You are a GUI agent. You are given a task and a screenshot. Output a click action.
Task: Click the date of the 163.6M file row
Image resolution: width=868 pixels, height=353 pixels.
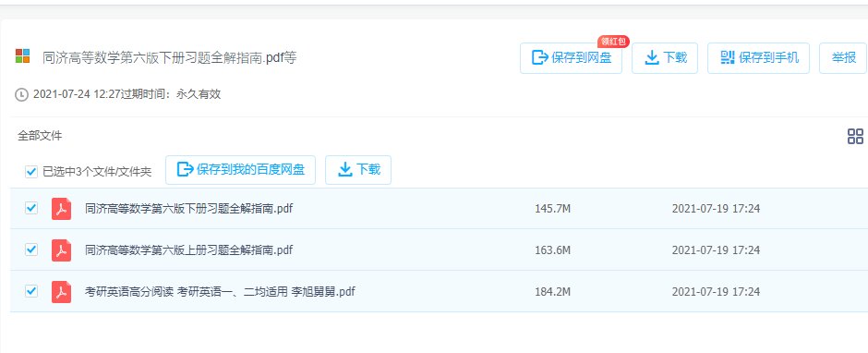click(716, 250)
